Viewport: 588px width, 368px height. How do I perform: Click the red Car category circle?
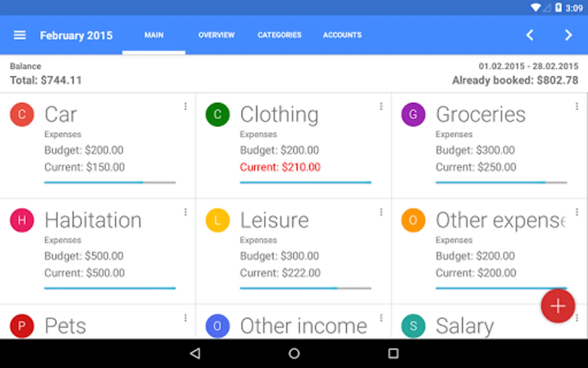point(22,114)
